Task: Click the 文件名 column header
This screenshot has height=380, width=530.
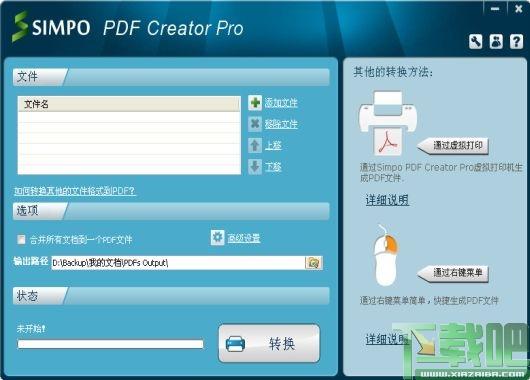Action: [x=129, y=104]
